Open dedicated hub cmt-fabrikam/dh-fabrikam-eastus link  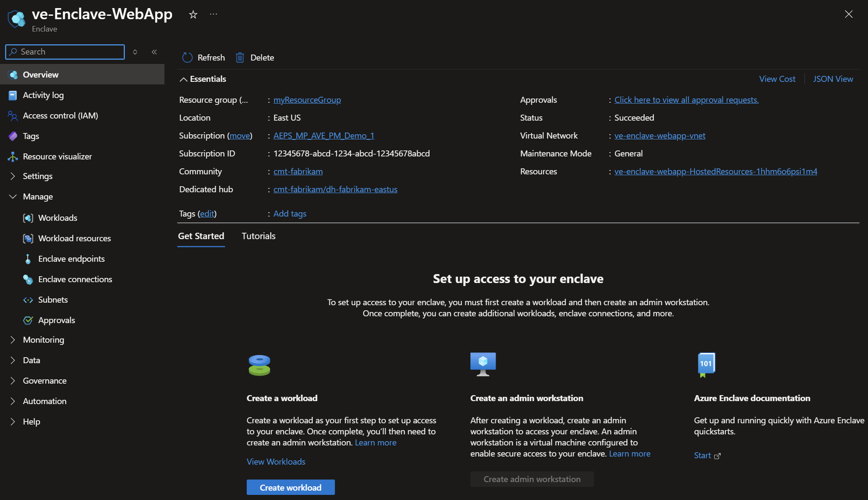pos(335,189)
